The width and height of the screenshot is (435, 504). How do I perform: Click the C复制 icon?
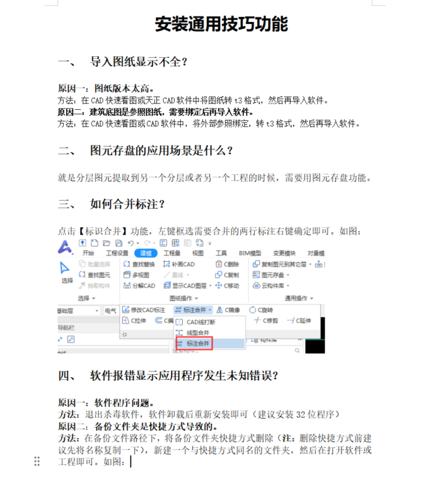[x=219, y=275]
